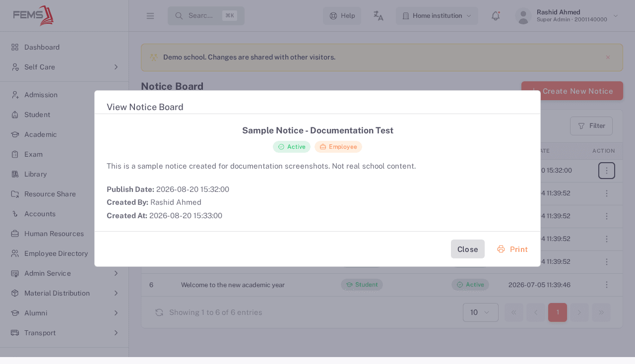Image resolution: width=635 pixels, height=364 pixels.
Task: Click the Resource Share folder icon
Action: tap(15, 194)
